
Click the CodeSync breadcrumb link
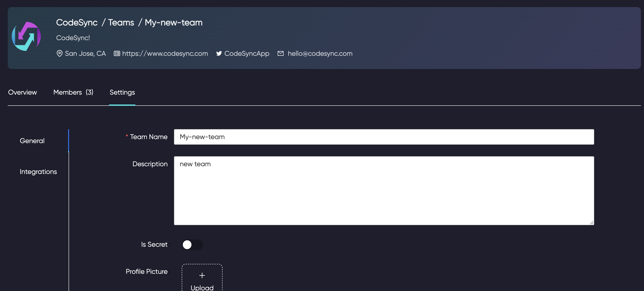click(x=77, y=22)
